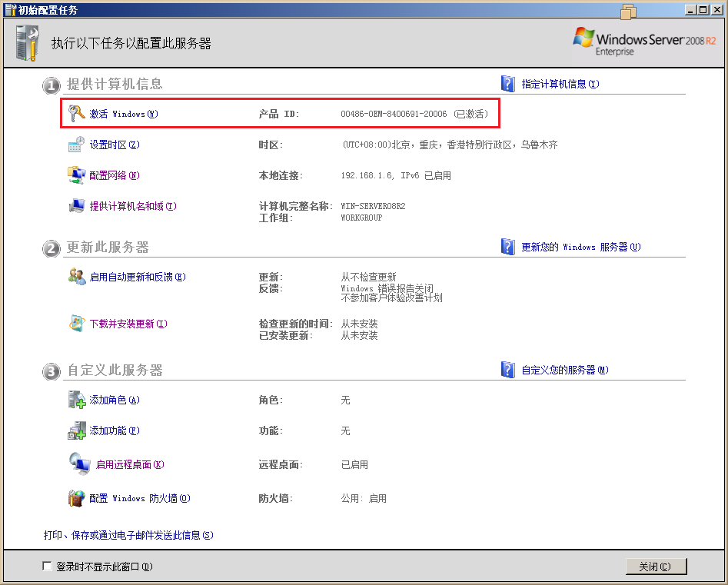Click product ID 00486-OEM-8400691-20006

394,114
